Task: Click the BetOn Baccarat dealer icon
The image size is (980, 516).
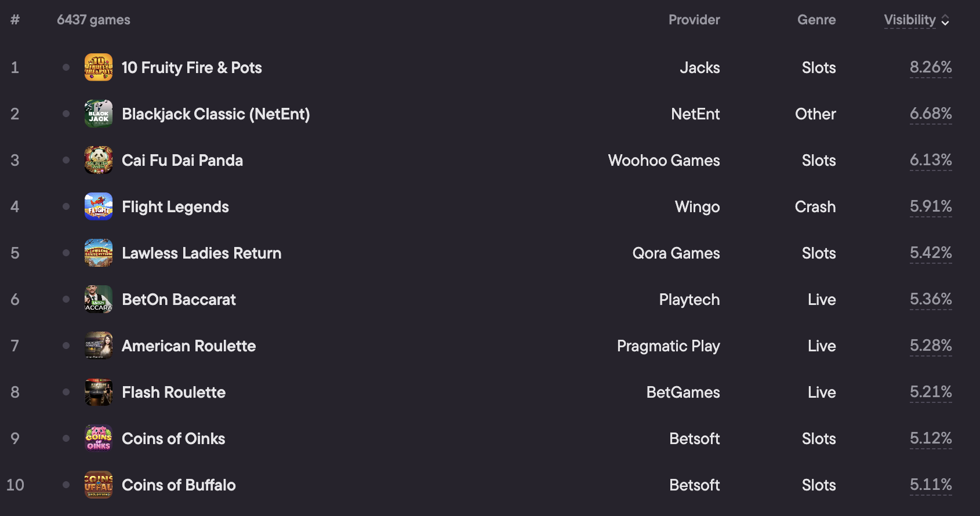Action: (99, 299)
